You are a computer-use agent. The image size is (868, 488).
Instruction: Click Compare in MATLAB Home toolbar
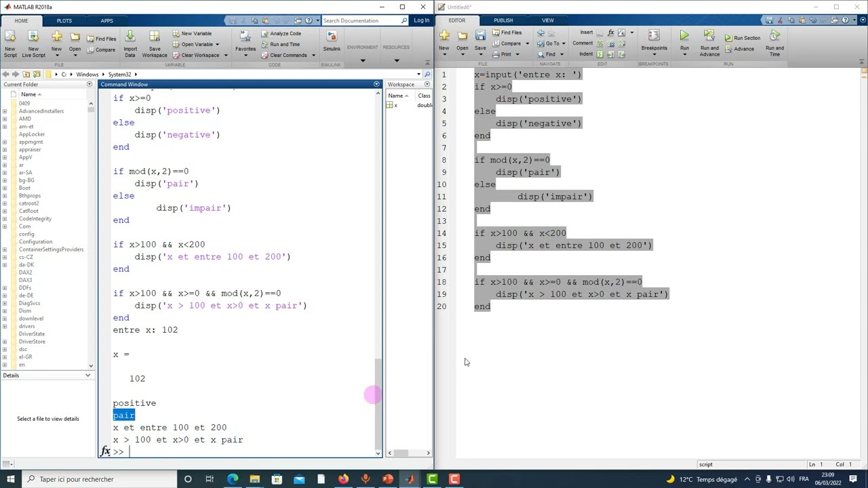[101, 49]
